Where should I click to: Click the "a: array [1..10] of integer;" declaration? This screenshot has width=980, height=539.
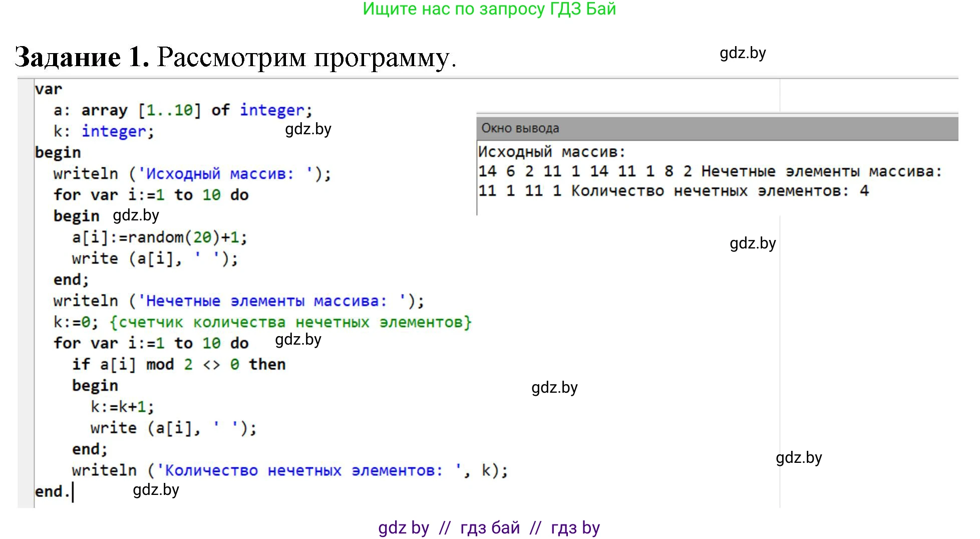tap(183, 110)
